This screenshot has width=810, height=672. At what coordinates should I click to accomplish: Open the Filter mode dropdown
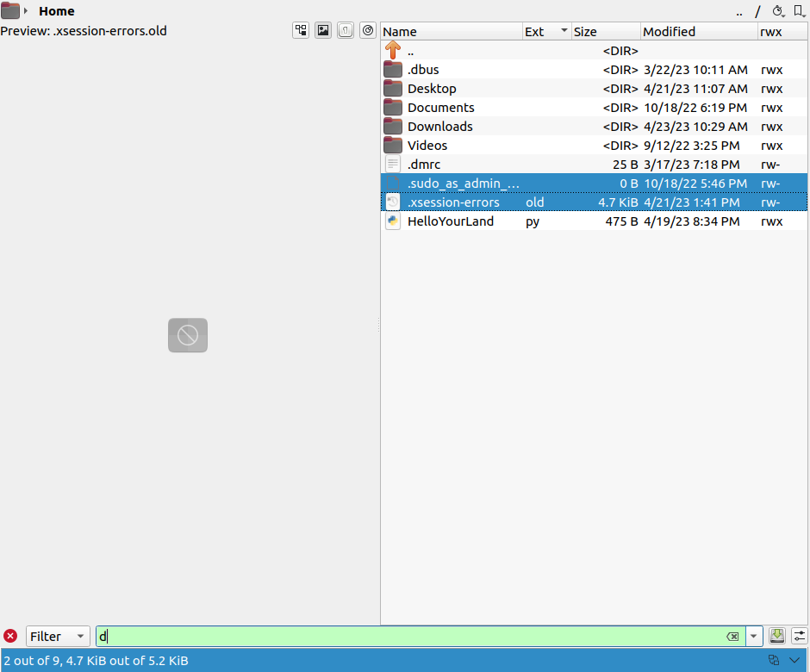(58, 637)
